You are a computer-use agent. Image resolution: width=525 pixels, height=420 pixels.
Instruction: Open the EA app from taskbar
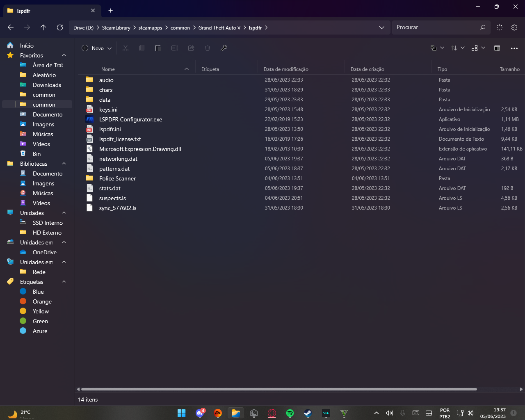[218, 413]
